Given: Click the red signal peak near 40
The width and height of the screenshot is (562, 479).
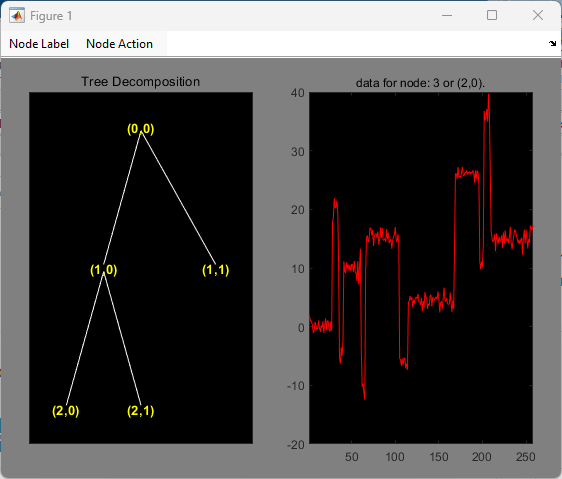Looking at the screenshot, I should tap(488, 98).
